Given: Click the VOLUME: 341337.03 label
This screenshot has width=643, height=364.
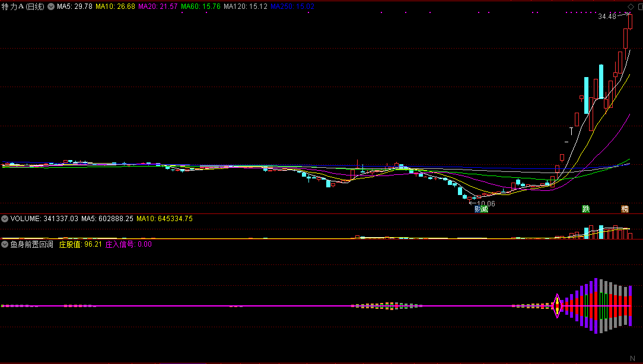Looking at the screenshot, I should (x=44, y=219).
